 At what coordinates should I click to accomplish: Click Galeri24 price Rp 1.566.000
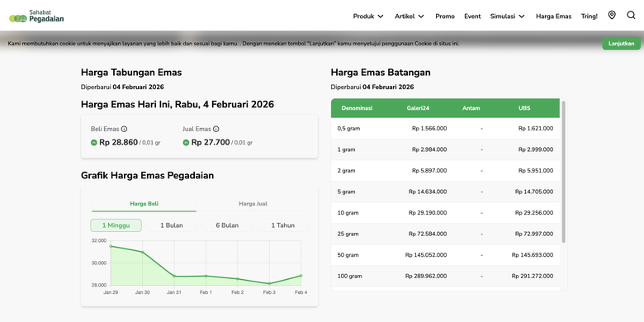(429, 129)
